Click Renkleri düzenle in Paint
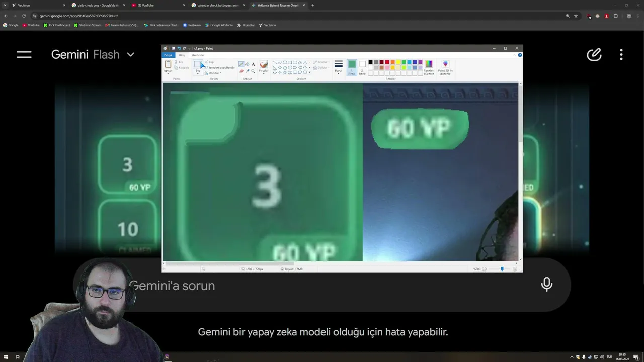 pyautogui.click(x=429, y=67)
